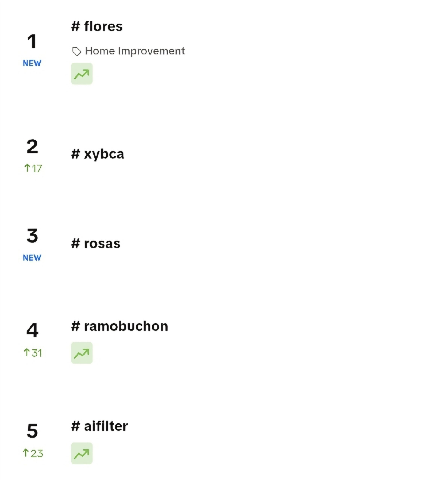
Task: Click the green up arrow next to 17
Action: pyautogui.click(x=27, y=168)
